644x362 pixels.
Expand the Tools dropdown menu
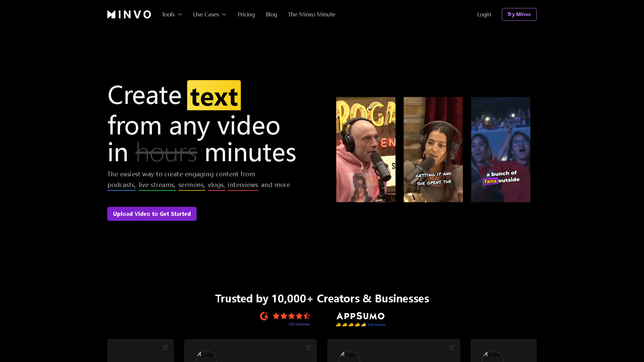(x=172, y=14)
